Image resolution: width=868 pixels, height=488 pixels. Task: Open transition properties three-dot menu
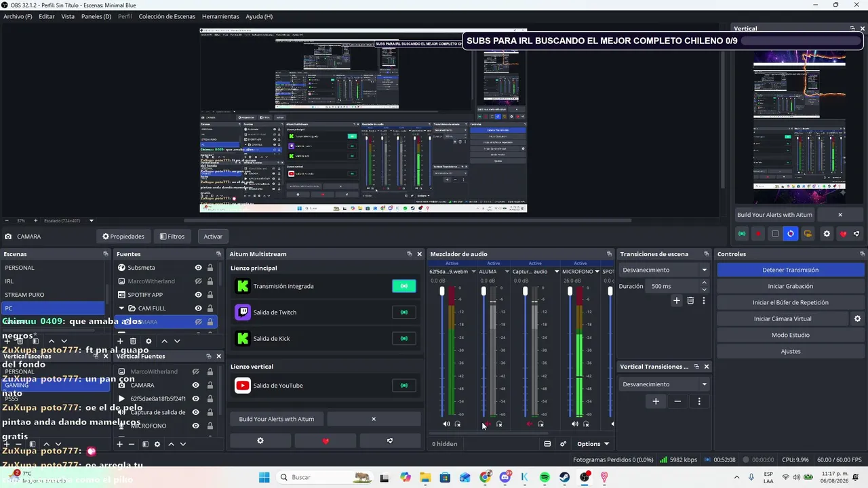704,300
